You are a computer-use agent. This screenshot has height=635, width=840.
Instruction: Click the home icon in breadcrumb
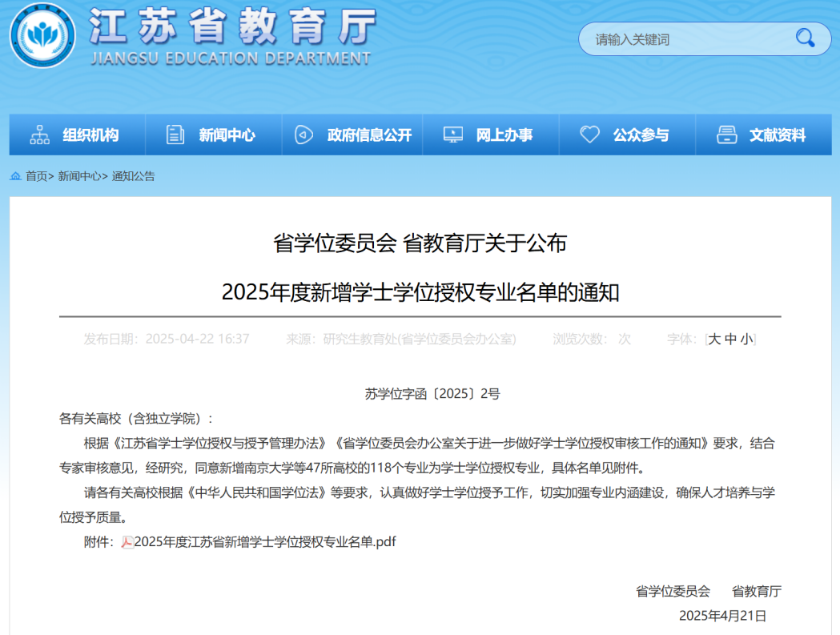point(15,176)
